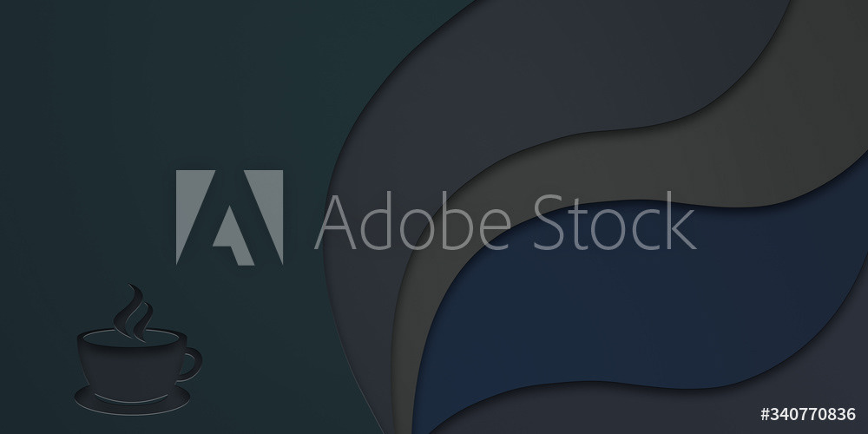Click the coffee surface inside the cup
This screenshot has width=868, height=434.
click(132, 338)
